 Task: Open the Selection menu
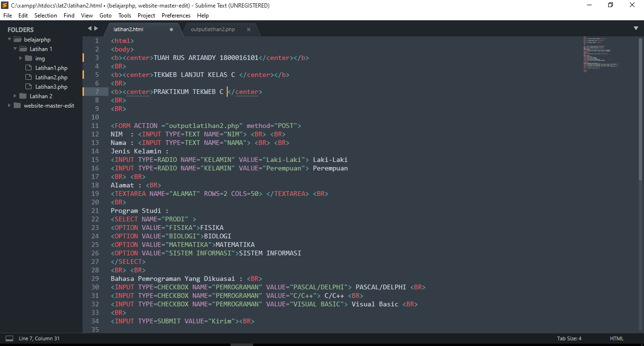tap(46, 16)
